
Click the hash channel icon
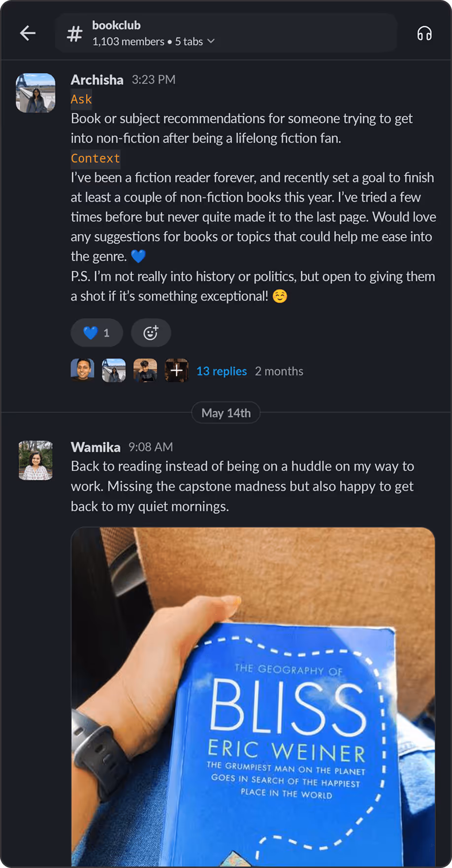pyautogui.click(x=74, y=34)
